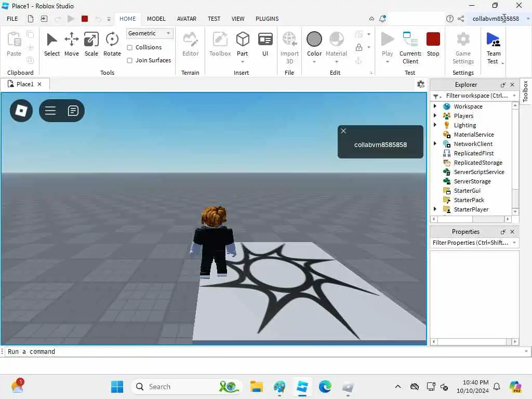The height and width of the screenshot is (399, 532).
Task: Start Team Test
Action: pyautogui.click(x=494, y=47)
